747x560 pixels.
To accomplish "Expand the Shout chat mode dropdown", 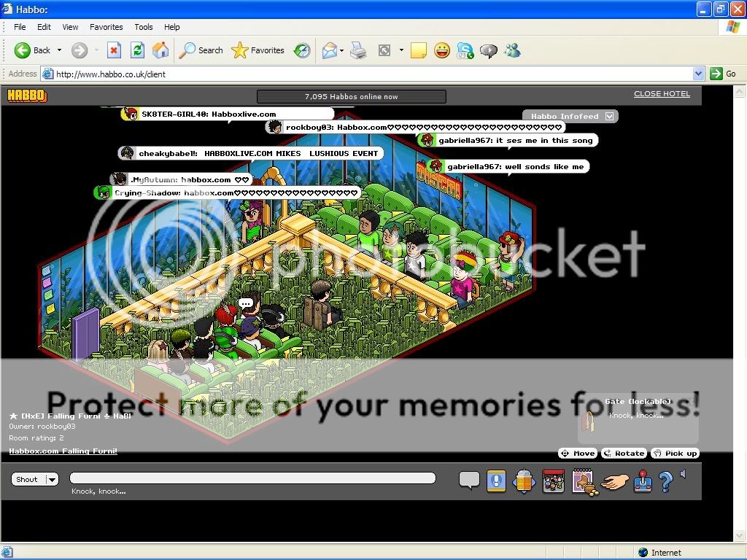I will point(52,479).
